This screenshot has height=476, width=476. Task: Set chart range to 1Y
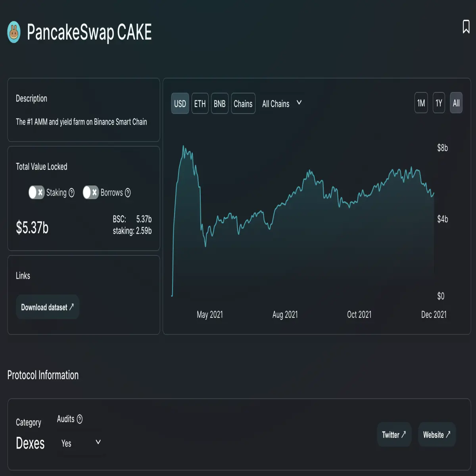point(439,103)
